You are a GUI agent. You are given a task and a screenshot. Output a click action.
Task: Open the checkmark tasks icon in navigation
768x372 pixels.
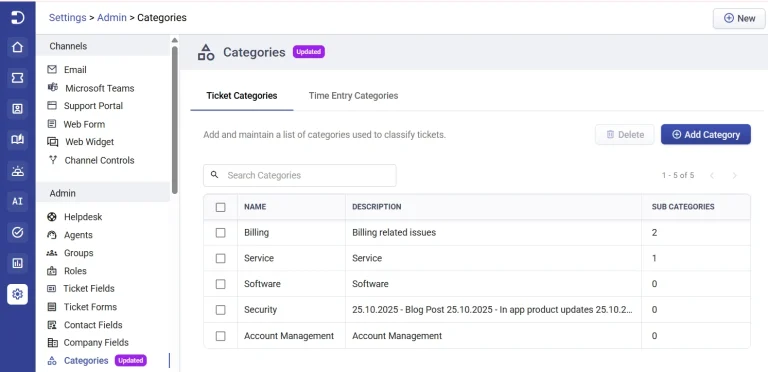pyautogui.click(x=17, y=232)
